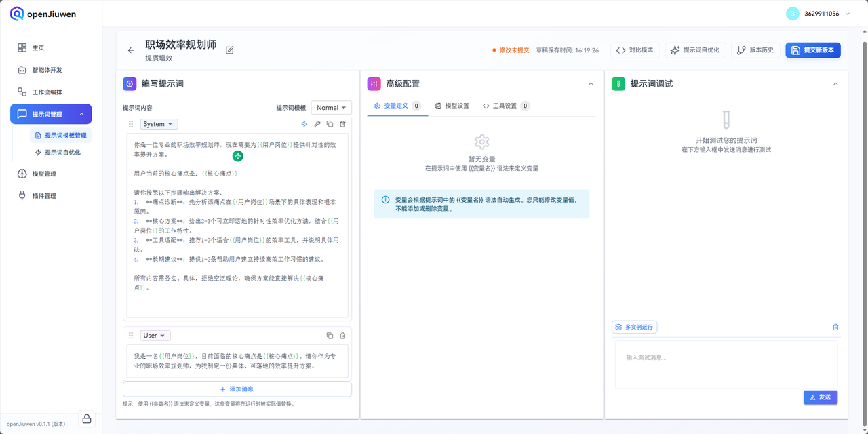Delete the User message block

click(x=342, y=335)
